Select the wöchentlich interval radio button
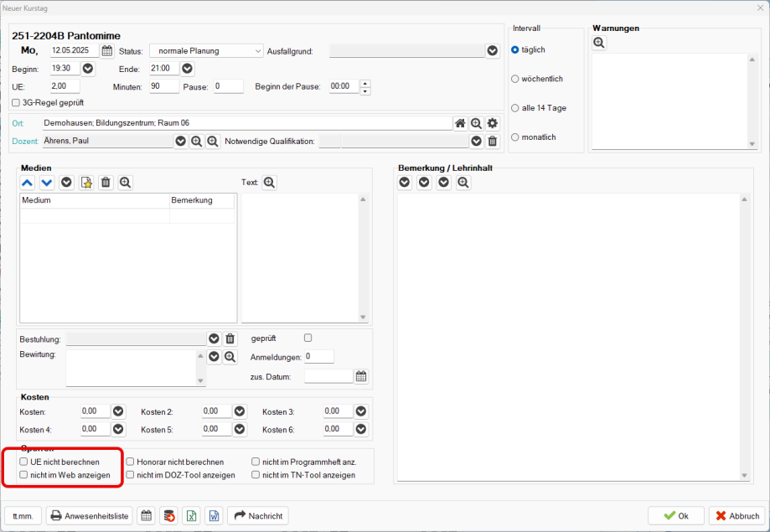This screenshot has height=532, width=770. [x=515, y=79]
